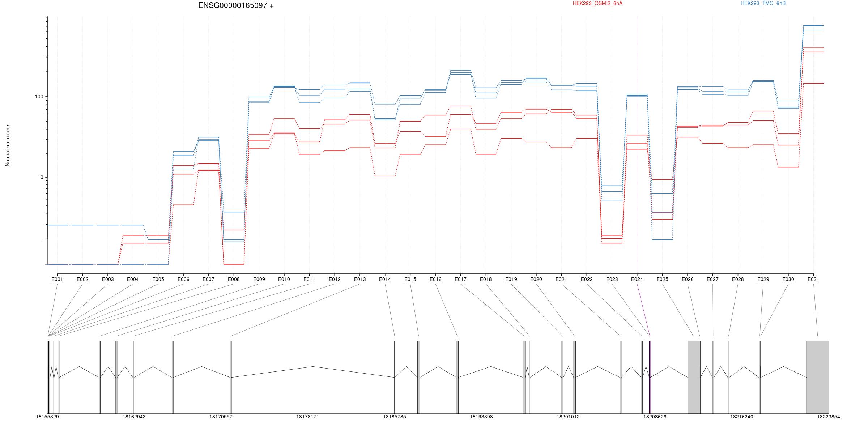The width and height of the screenshot is (868, 434).
Task: Click the y-axis tick label 100
Action: (39, 97)
